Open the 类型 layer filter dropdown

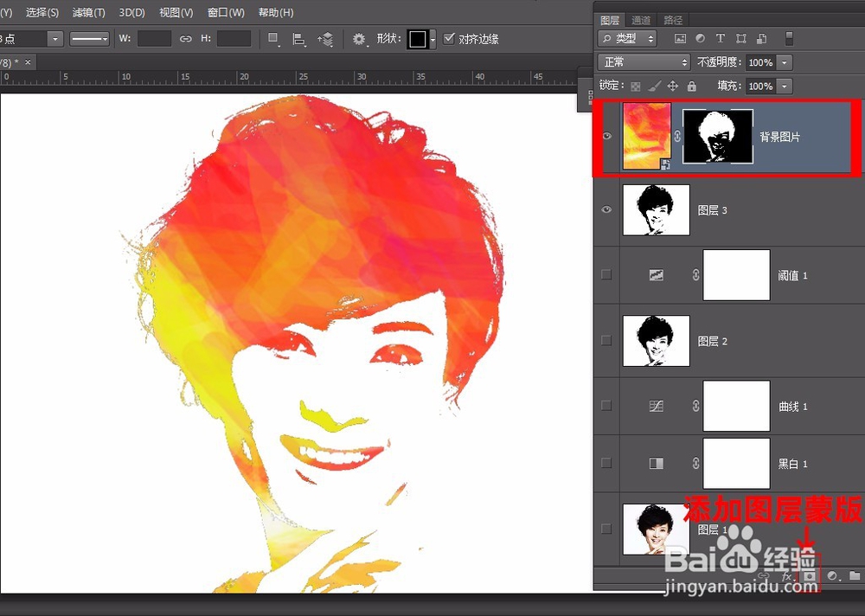point(626,39)
